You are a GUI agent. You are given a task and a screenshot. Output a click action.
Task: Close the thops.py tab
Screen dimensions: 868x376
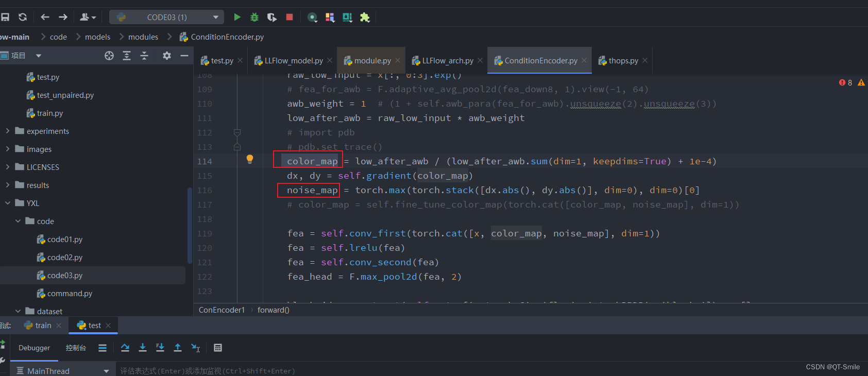645,61
